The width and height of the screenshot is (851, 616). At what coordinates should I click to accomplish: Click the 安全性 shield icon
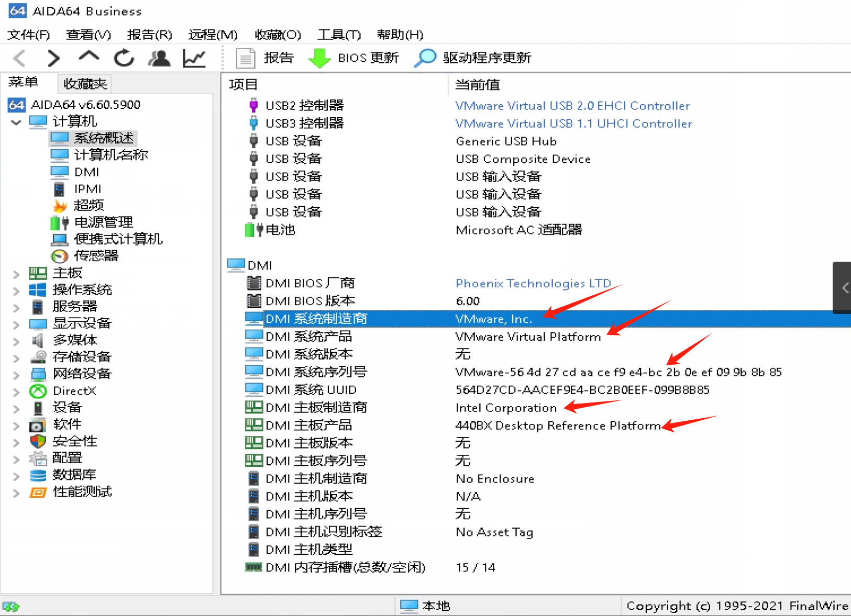38,441
